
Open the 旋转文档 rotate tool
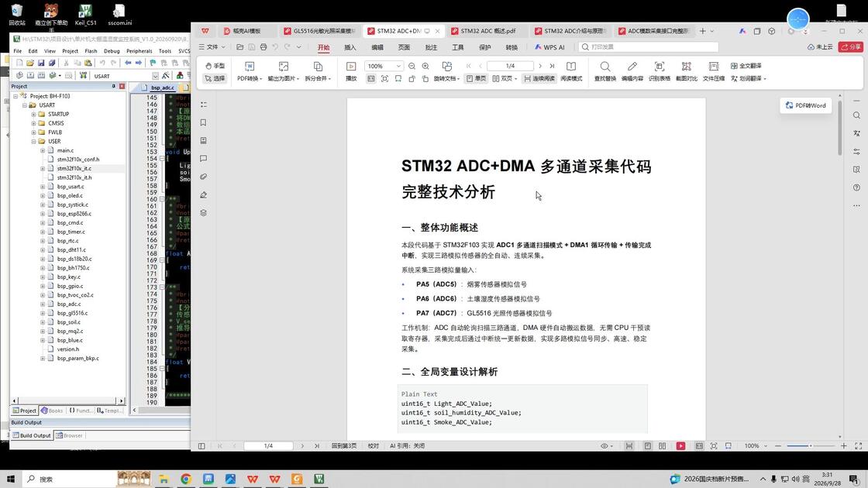point(446,72)
